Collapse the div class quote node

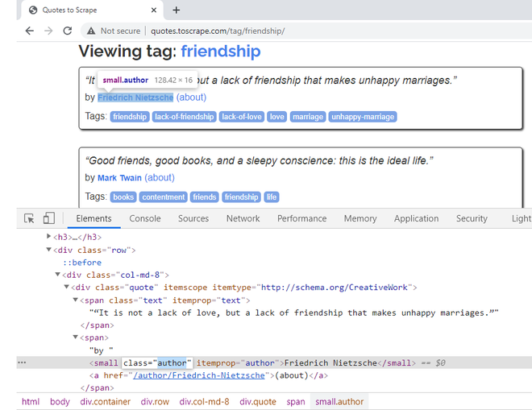(66, 287)
